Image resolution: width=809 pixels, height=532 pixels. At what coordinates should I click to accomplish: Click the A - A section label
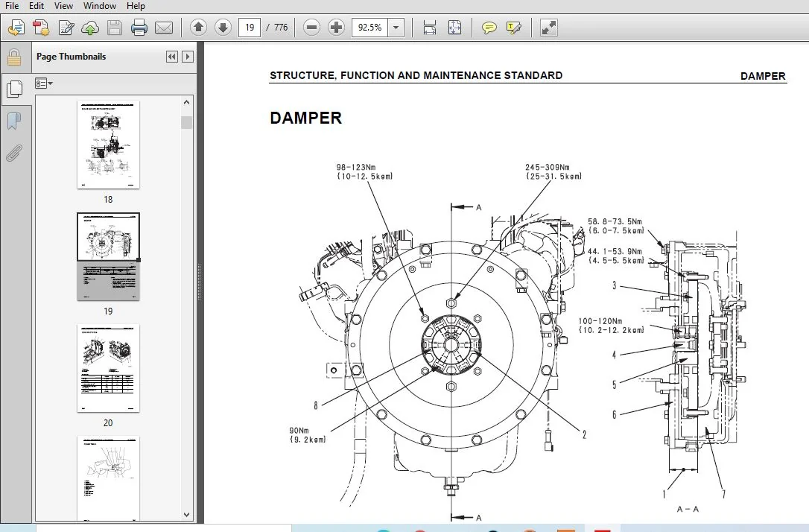click(x=688, y=510)
